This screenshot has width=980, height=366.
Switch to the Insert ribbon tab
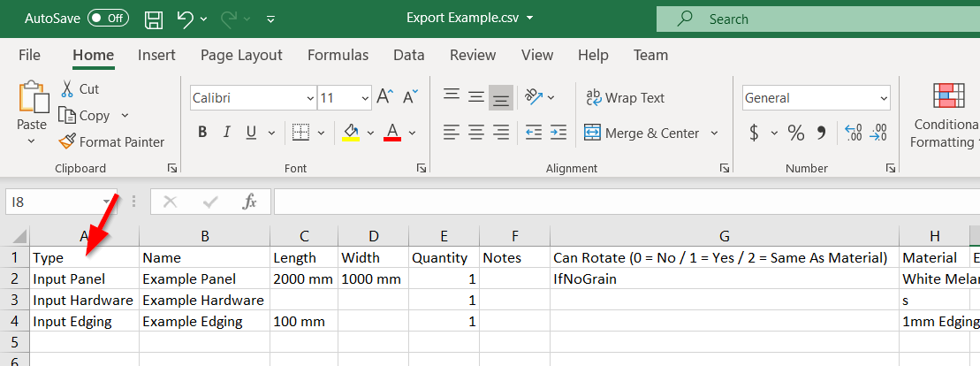[156, 55]
